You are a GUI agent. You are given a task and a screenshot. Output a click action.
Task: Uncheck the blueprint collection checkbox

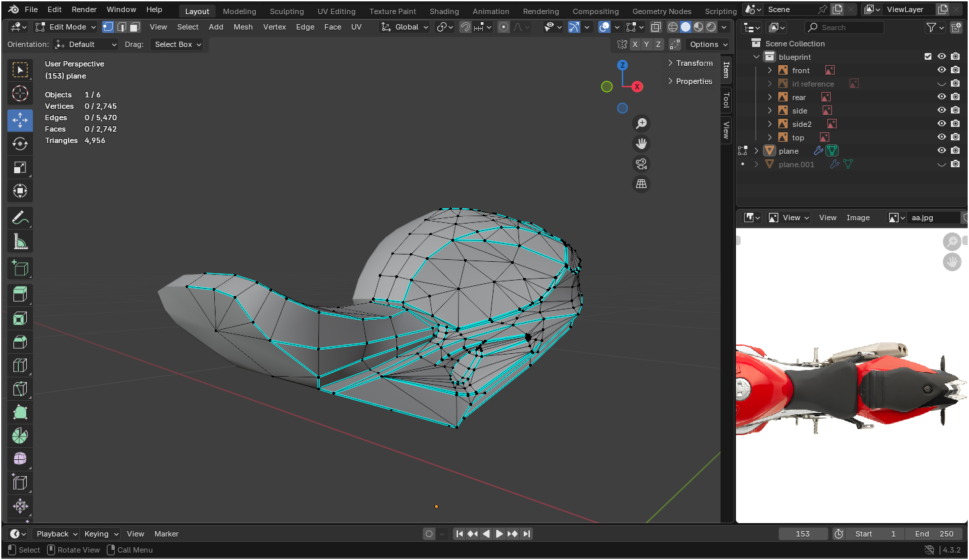click(928, 57)
